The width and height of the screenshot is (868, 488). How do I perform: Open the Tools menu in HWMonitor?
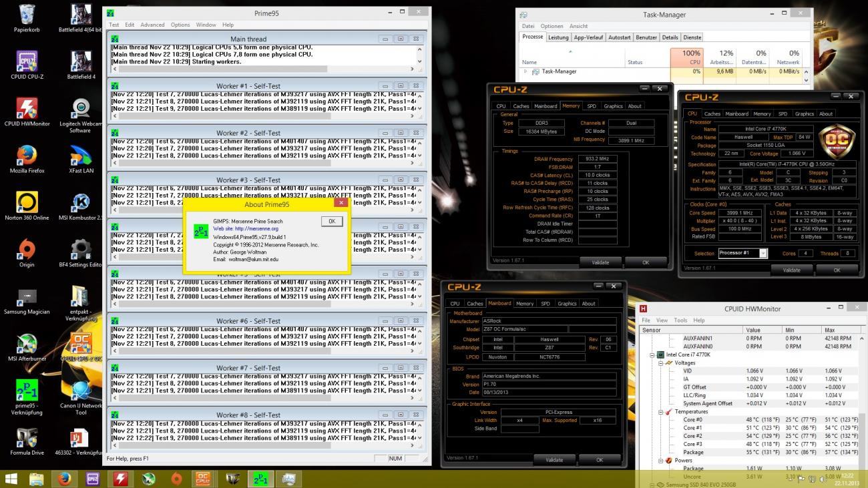(680, 320)
